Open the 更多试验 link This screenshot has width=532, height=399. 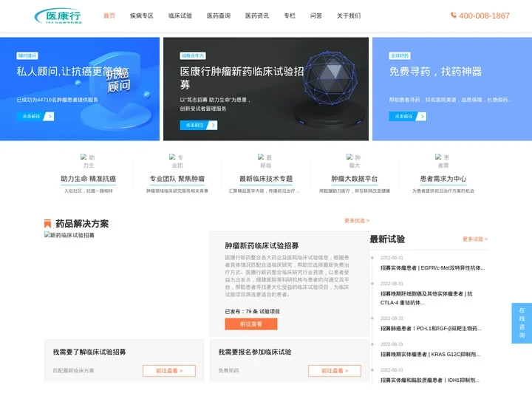tap(475, 239)
